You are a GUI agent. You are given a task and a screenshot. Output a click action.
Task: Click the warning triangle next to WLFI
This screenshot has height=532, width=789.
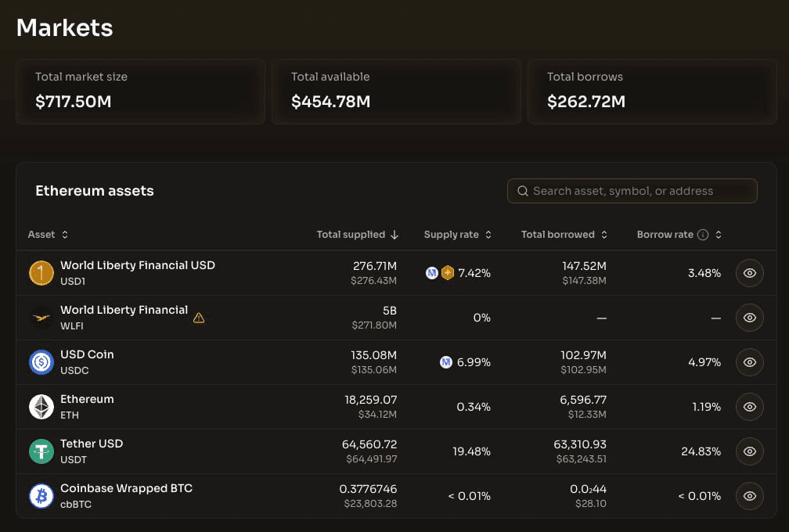pyautogui.click(x=199, y=318)
